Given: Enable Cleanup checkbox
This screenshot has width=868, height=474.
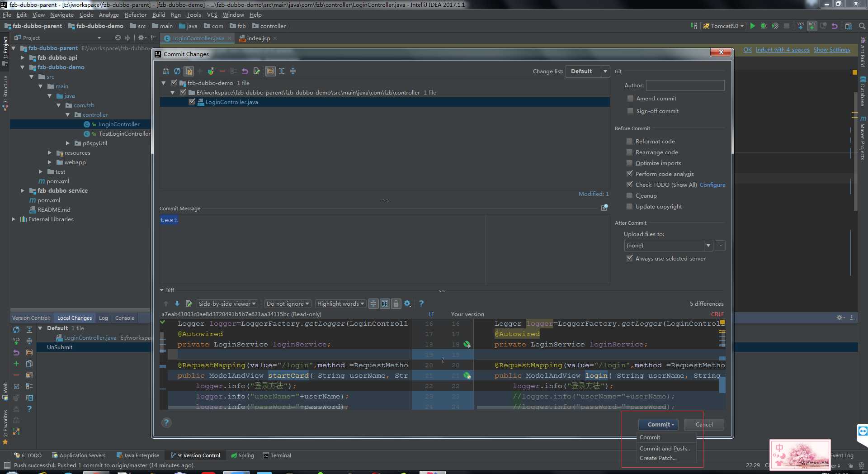Looking at the screenshot, I should point(629,195).
